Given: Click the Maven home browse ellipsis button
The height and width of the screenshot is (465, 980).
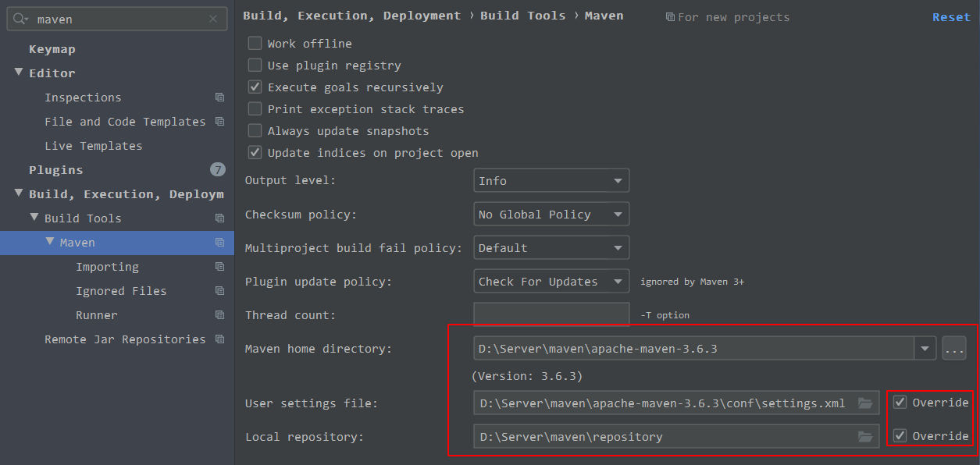Looking at the screenshot, I should tap(954, 349).
